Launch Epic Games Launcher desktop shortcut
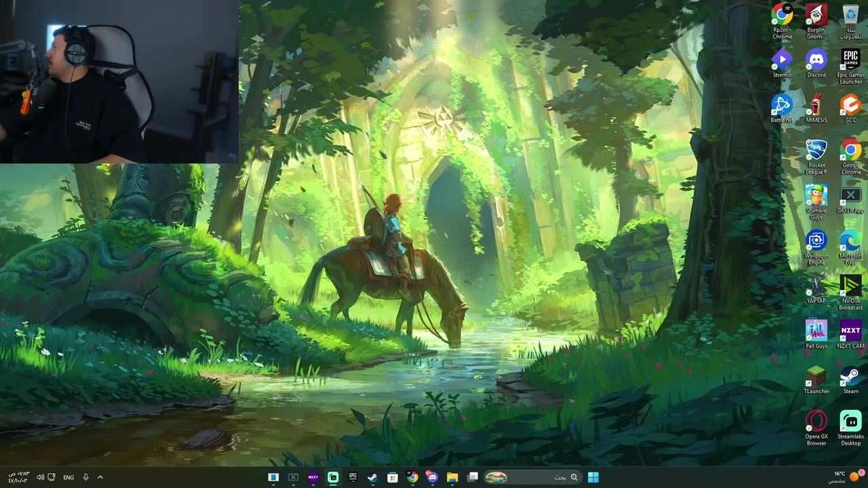 coord(850,66)
